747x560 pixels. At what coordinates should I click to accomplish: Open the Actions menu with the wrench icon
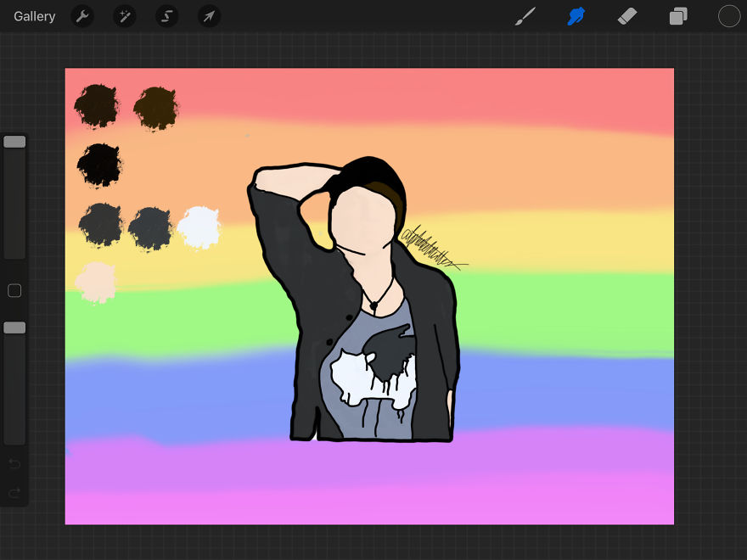[x=82, y=15]
